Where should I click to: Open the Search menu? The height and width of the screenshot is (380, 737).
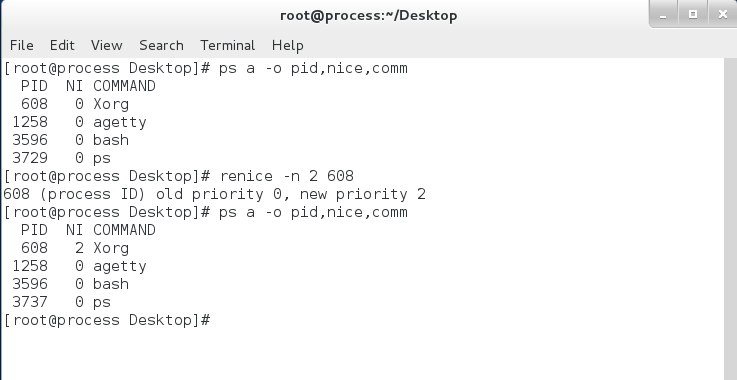161,45
